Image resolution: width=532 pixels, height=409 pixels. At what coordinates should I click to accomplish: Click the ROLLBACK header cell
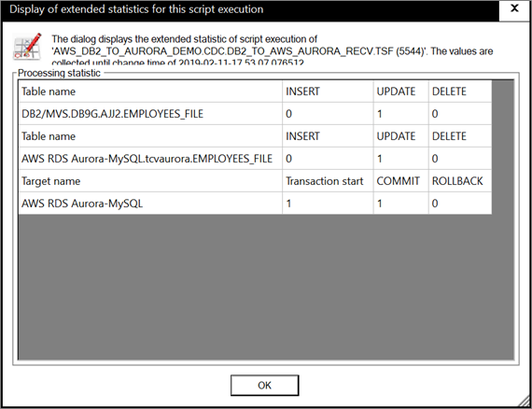click(x=460, y=181)
